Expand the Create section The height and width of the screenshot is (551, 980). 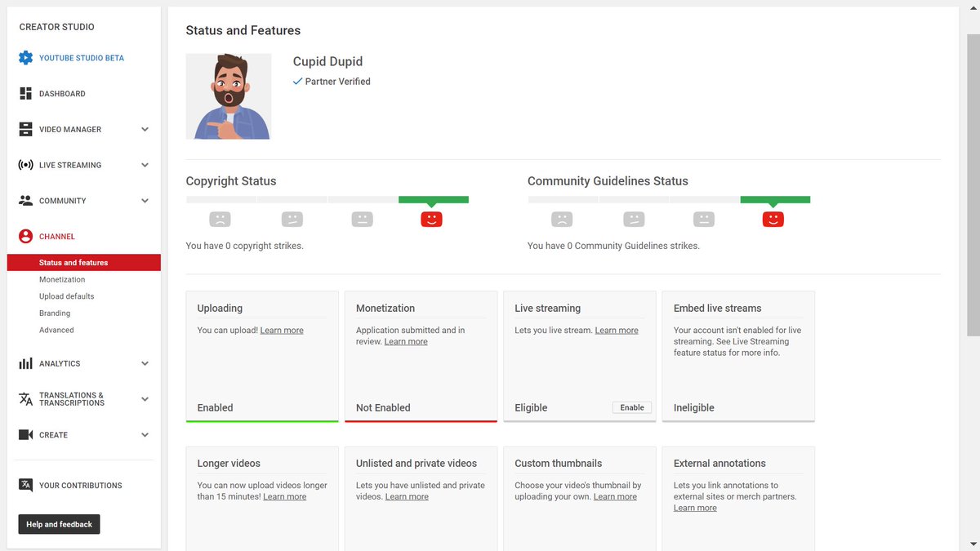145,435
